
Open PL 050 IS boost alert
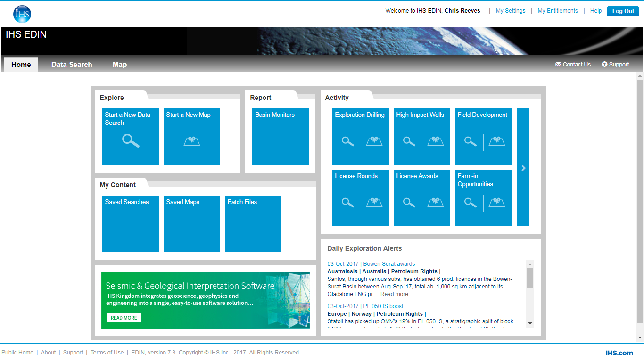pos(365,306)
